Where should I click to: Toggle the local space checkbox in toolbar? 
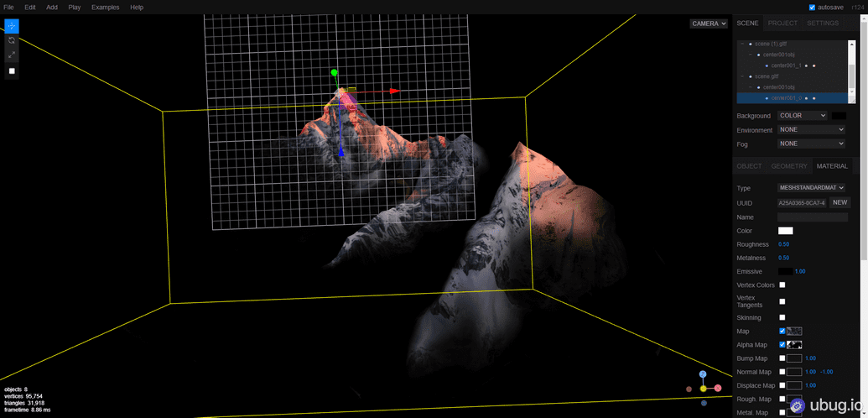pyautogui.click(x=12, y=71)
